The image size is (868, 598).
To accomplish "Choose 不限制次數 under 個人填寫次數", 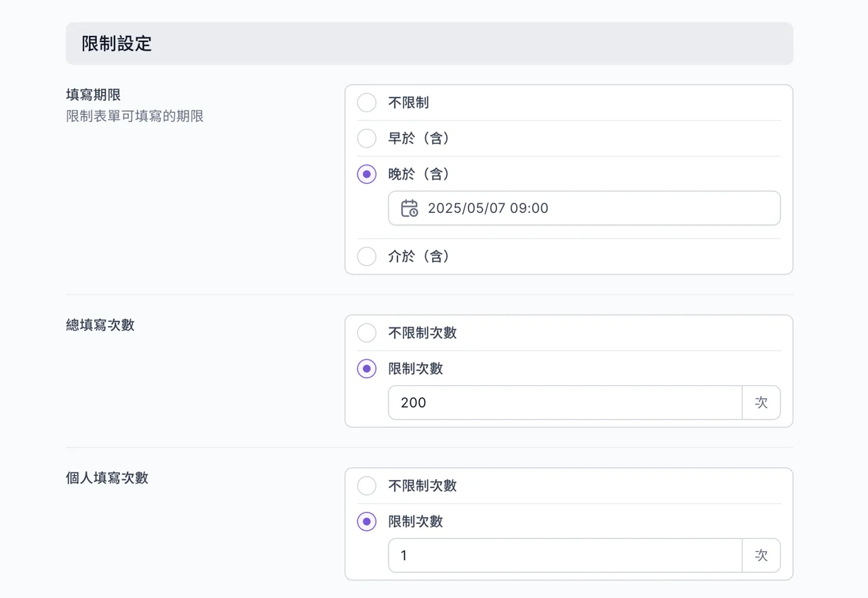I will [x=367, y=486].
